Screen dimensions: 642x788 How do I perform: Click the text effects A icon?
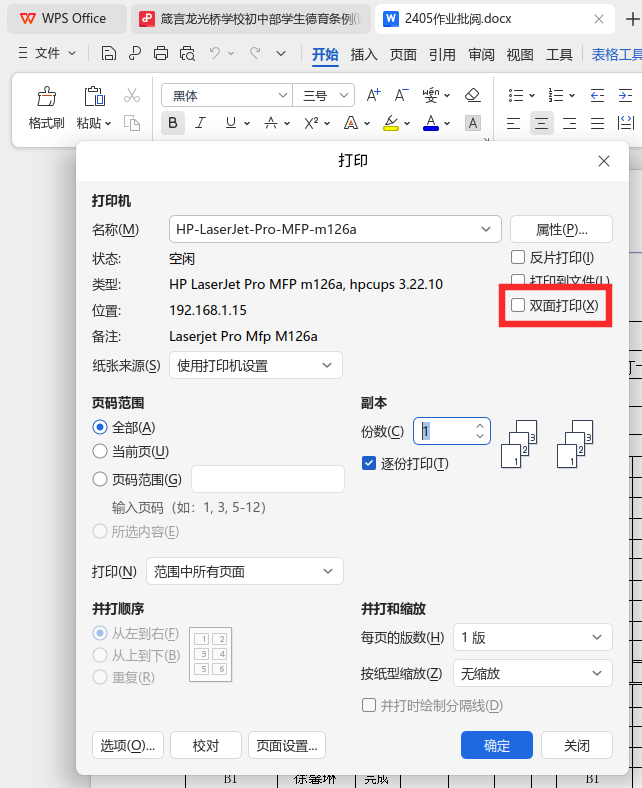[x=351, y=123]
